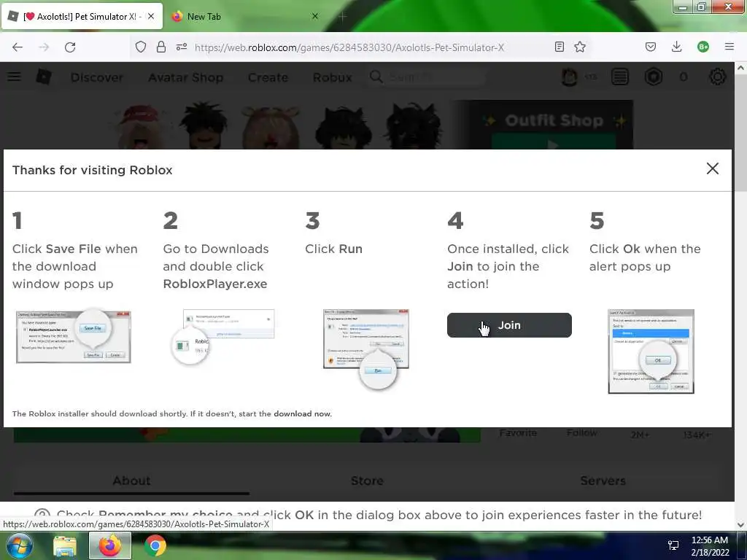Open the Windows Start menu

[19, 545]
